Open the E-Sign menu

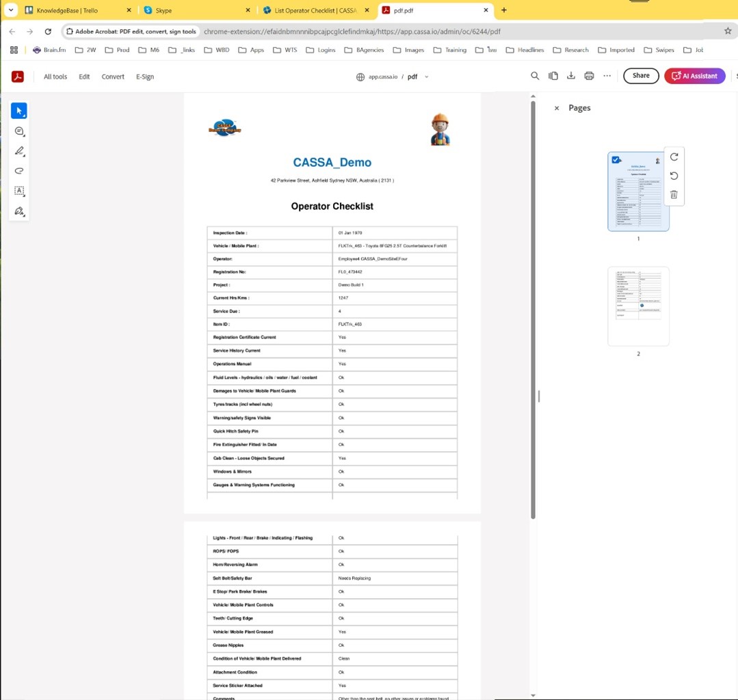point(145,77)
